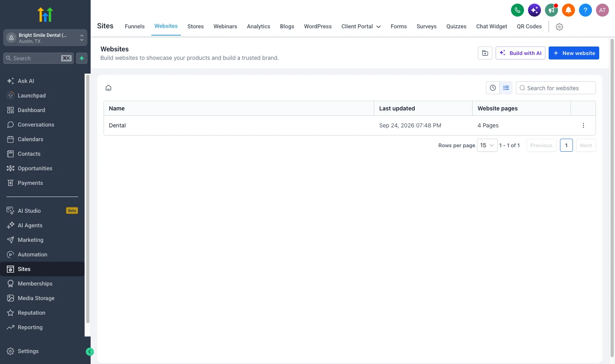Viewport: 615px width, 364px height.
Task: Click the Build with AI button
Action: (x=520, y=53)
